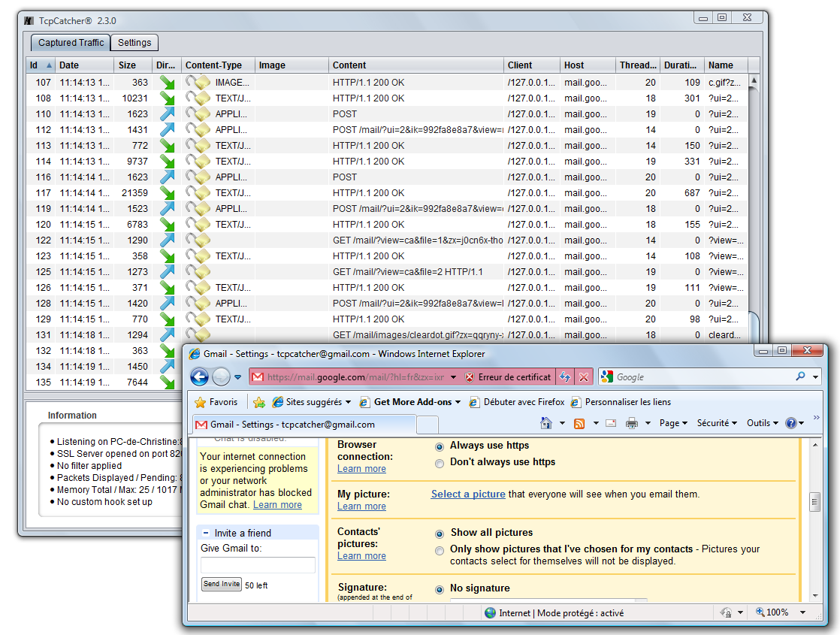840x635 pixels.
Task: Open the Page menu dropdown
Action: click(673, 423)
